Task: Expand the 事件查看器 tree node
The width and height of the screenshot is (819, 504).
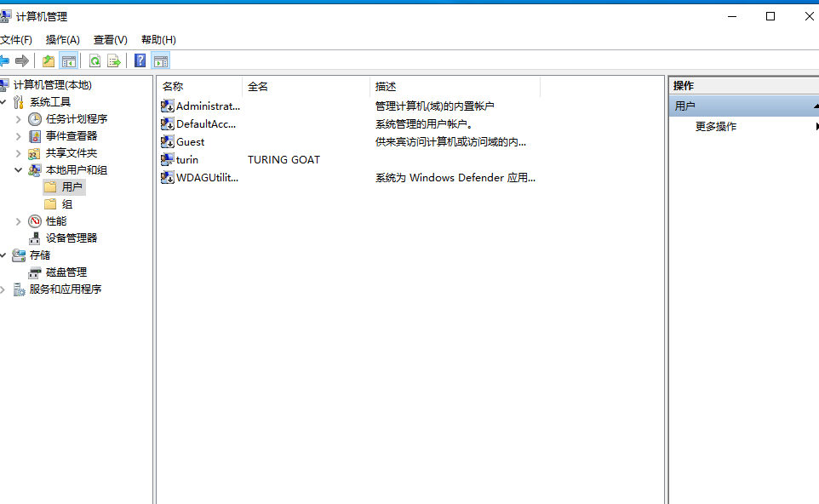Action: [18, 136]
